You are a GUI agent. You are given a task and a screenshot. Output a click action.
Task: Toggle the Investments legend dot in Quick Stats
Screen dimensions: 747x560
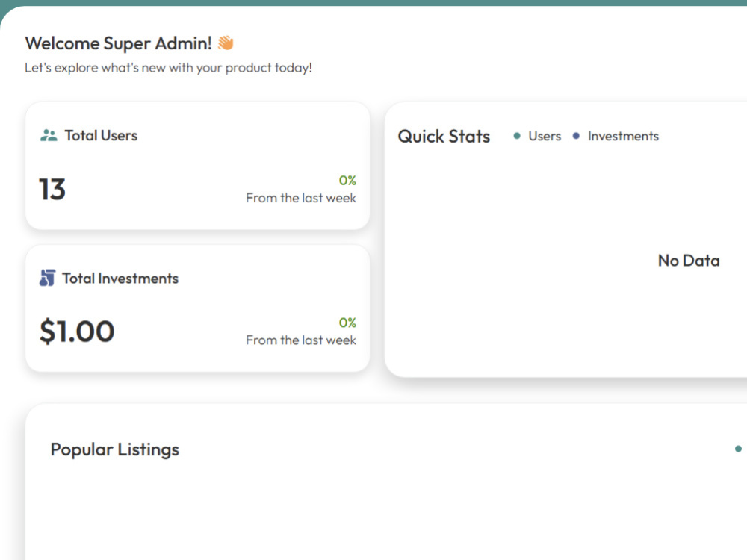click(x=576, y=136)
